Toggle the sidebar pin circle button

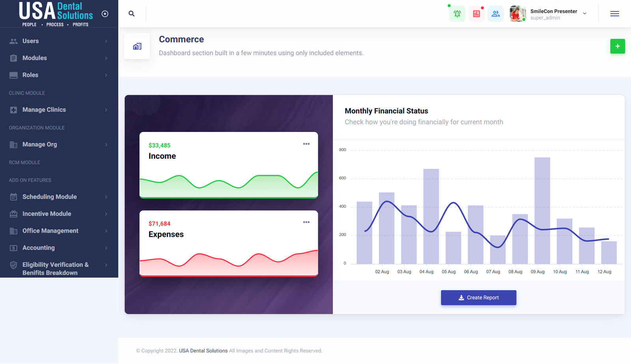(105, 14)
